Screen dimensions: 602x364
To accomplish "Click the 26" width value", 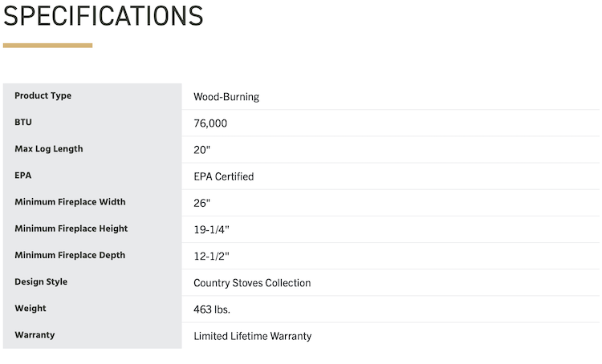I will [x=201, y=203].
